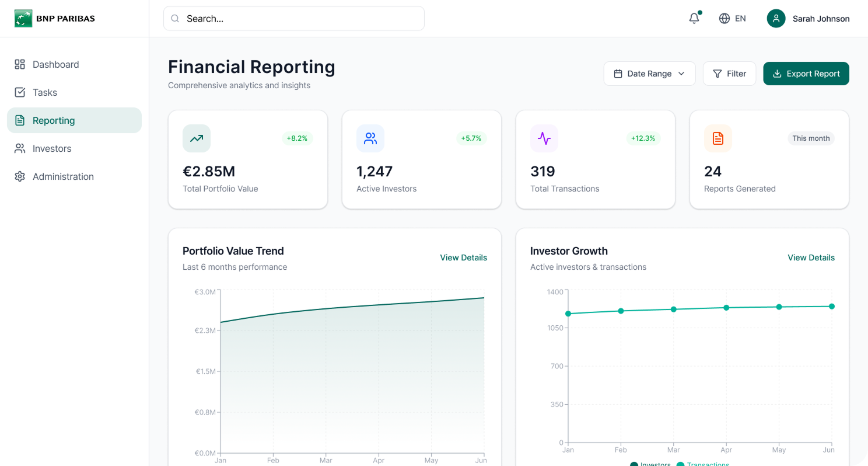This screenshot has height=466, width=868.
Task: Open Sarah Johnson's profile menu
Action: [808, 18]
